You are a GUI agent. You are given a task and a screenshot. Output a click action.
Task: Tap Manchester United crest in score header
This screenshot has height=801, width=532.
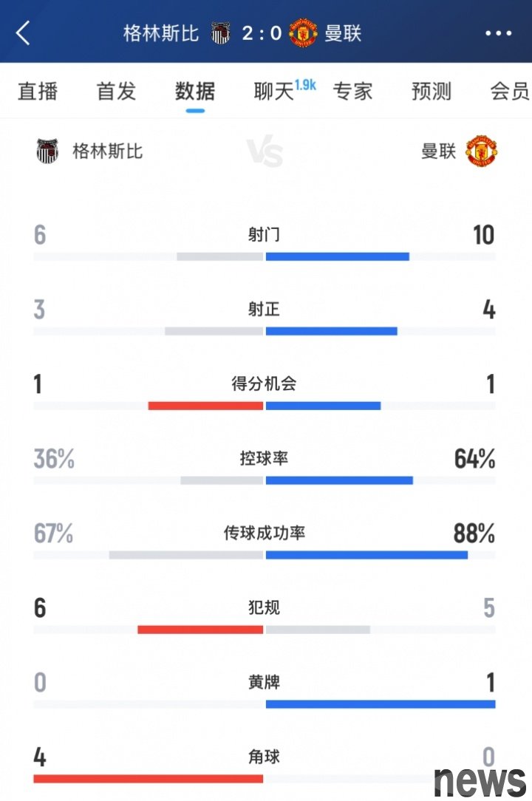(x=303, y=34)
